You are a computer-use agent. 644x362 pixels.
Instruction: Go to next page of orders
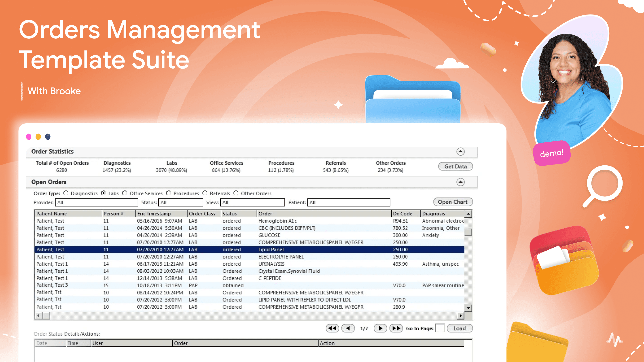coord(380,328)
